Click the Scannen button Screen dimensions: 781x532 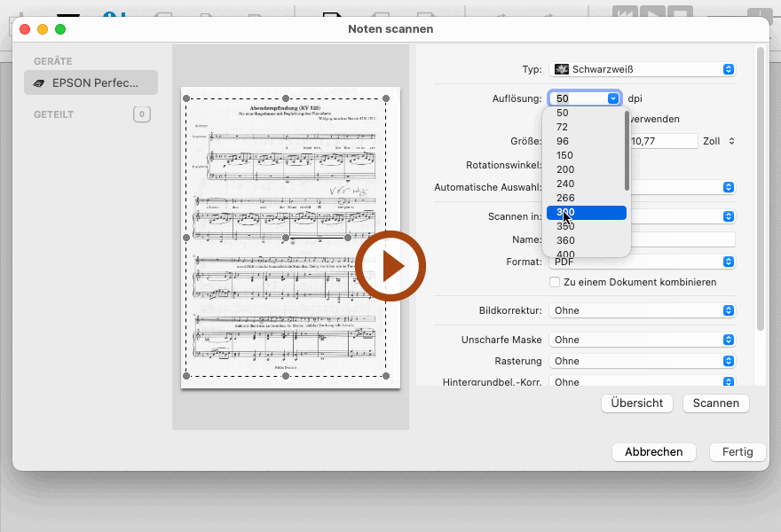[715, 403]
